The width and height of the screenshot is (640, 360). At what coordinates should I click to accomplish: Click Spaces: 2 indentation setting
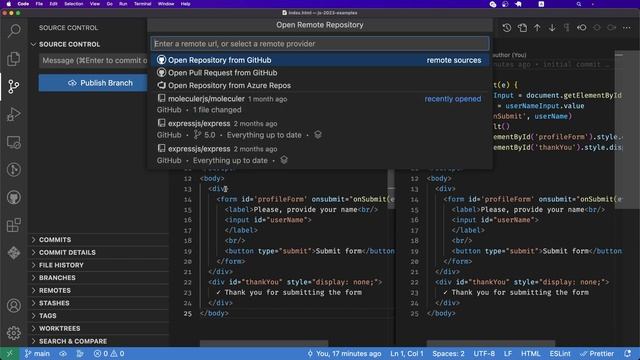pyautogui.click(x=448, y=353)
